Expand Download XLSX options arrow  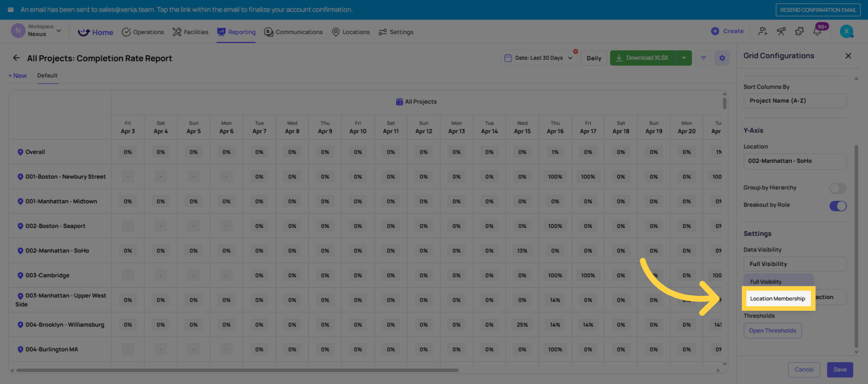click(684, 58)
